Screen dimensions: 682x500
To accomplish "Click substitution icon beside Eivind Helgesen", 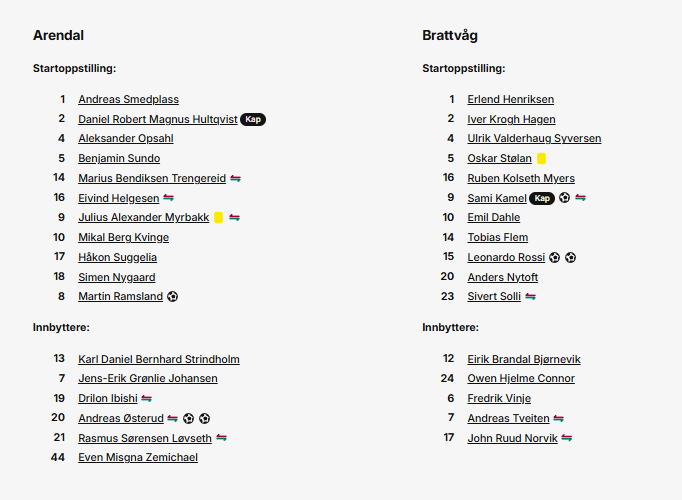I will 168,198.
